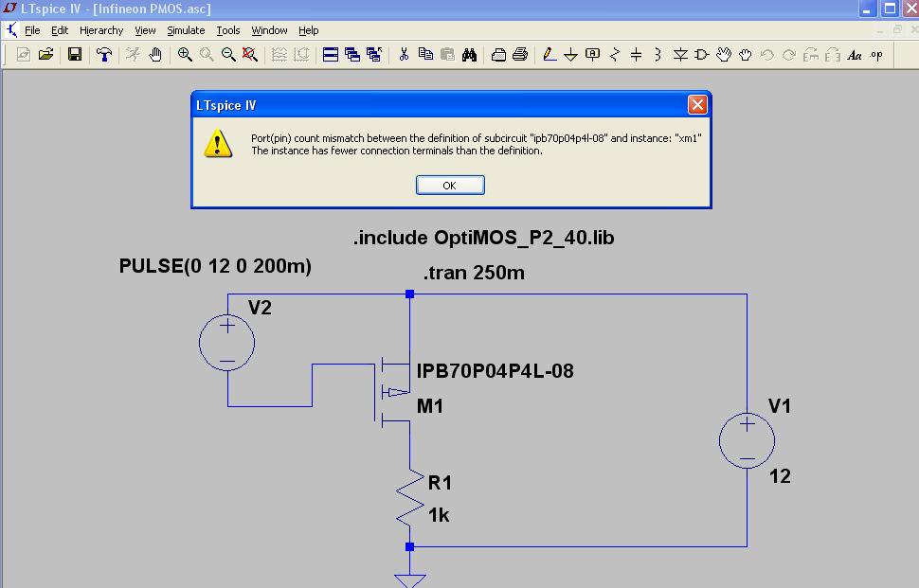Click the IPB70P04P4L-08 model label
This screenshot has width=919, height=588.
click(x=496, y=371)
